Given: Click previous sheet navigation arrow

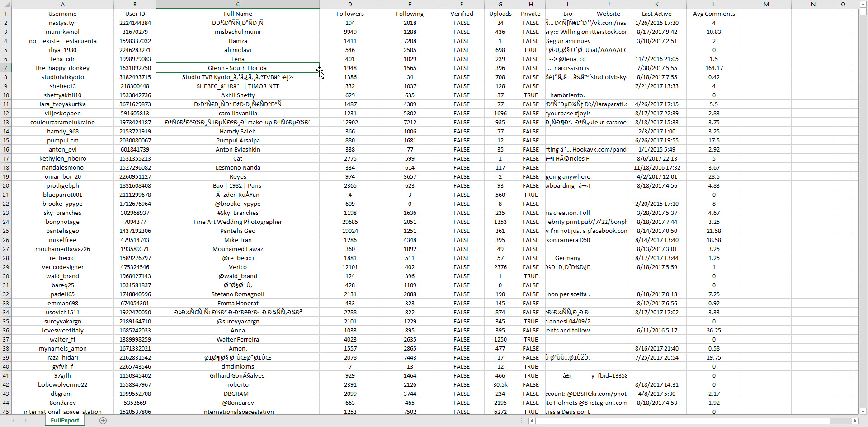Looking at the screenshot, I should click(x=14, y=421).
